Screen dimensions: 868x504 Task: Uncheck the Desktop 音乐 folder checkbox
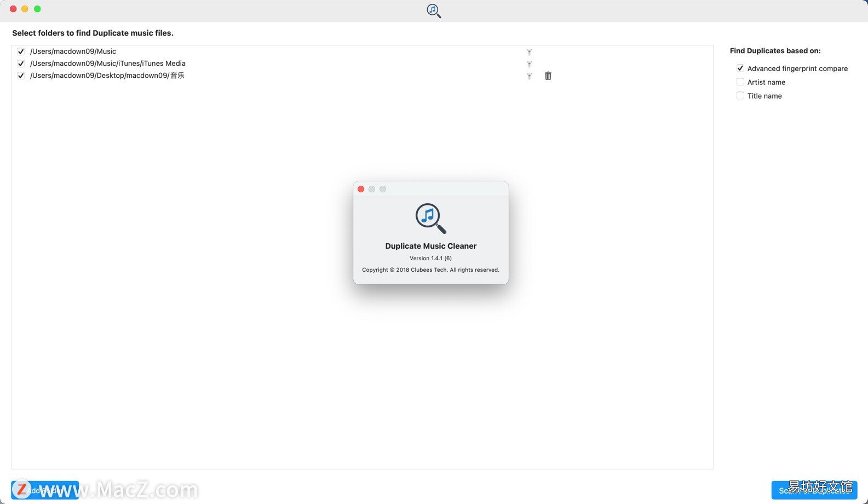coord(21,76)
